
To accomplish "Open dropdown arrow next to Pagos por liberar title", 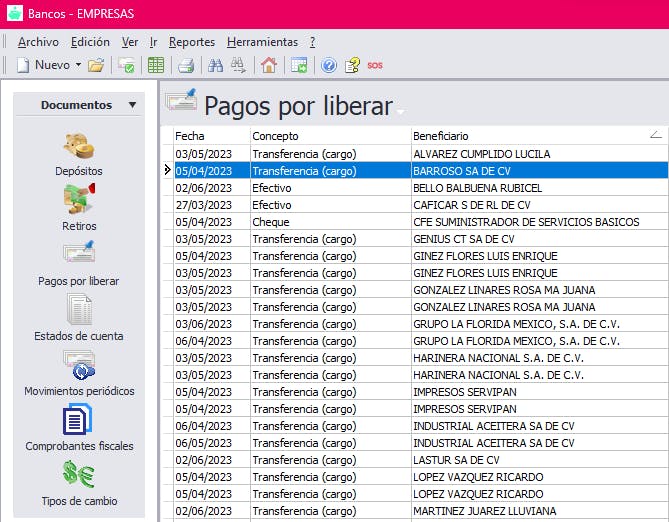I will tap(400, 112).
